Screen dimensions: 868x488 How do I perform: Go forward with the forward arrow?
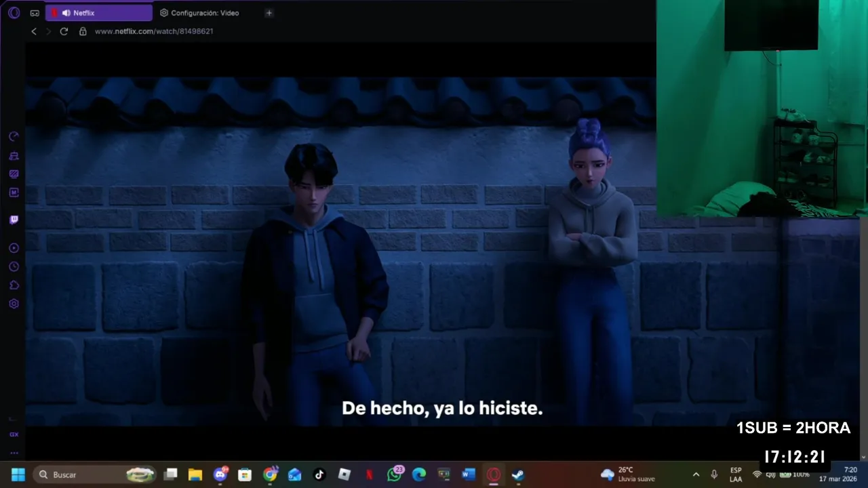(48, 31)
